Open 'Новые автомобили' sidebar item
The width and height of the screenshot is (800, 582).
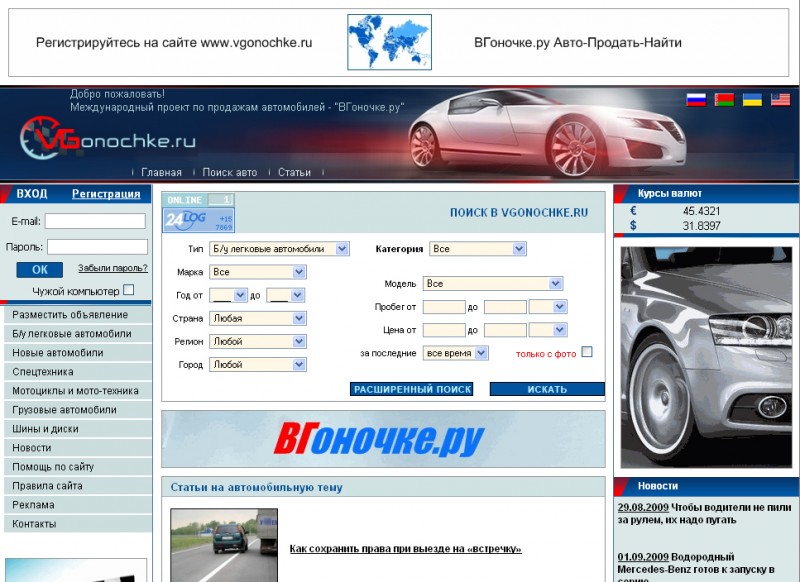(x=78, y=353)
